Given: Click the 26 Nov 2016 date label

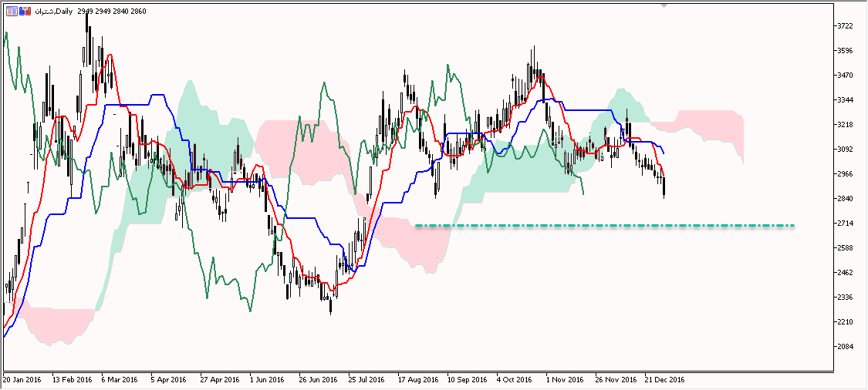Looking at the screenshot, I should tap(616, 380).
